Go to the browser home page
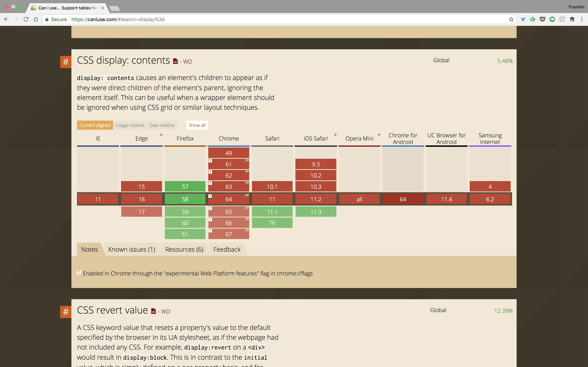Viewport: 588px width, 367px height. tap(36, 19)
